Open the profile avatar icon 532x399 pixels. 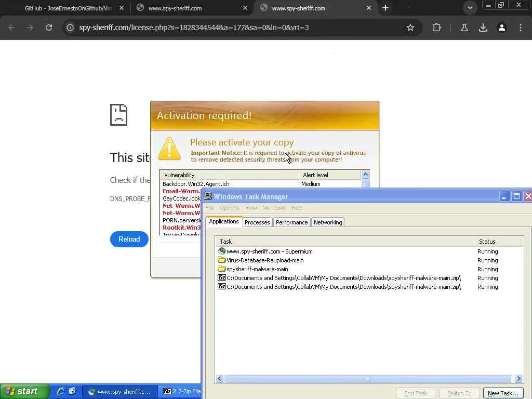coord(501,28)
